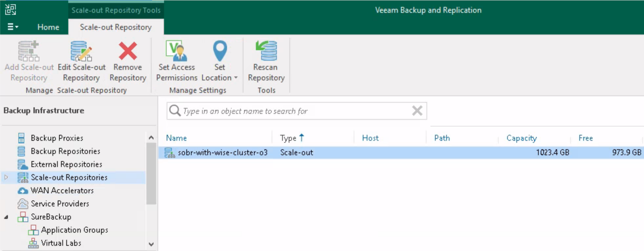The height and width of the screenshot is (251, 644).
Task: Click the tree scrollbar down arrow
Action: tap(151, 244)
